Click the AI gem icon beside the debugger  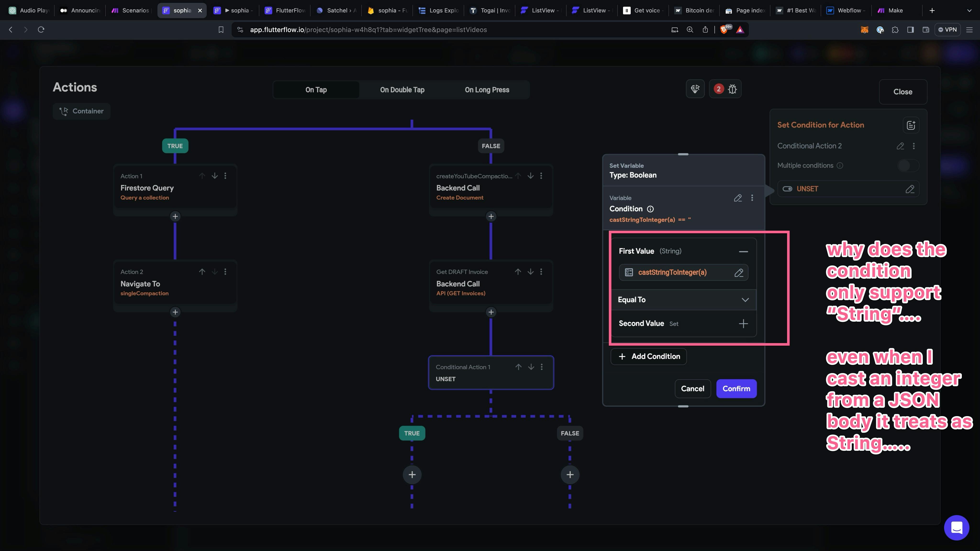(695, 89)
